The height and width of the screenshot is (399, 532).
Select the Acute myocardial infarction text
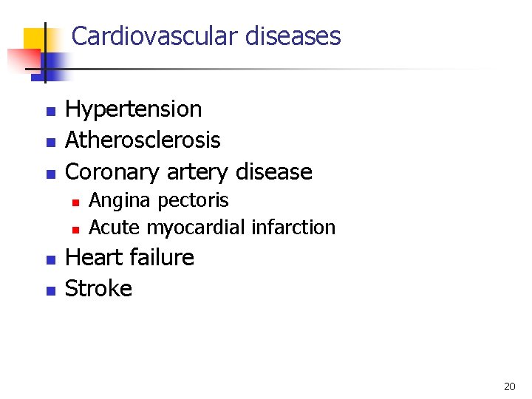[x=212, y=227]
